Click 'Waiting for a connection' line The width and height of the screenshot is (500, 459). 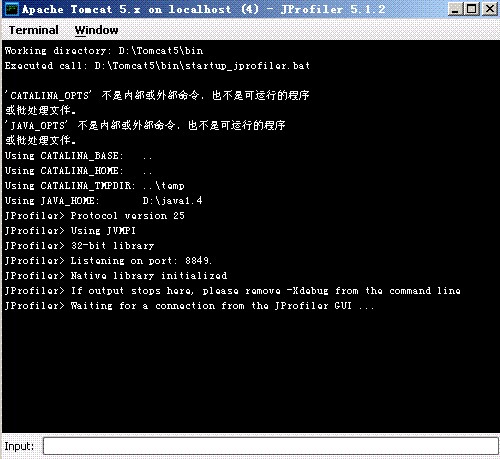pyautogui.click(x=189, y=306)
